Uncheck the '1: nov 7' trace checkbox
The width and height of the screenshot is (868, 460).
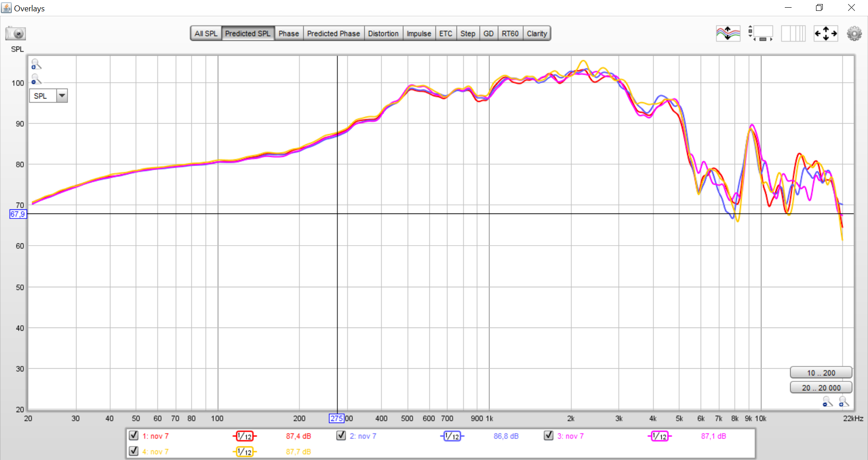point(133,435)
